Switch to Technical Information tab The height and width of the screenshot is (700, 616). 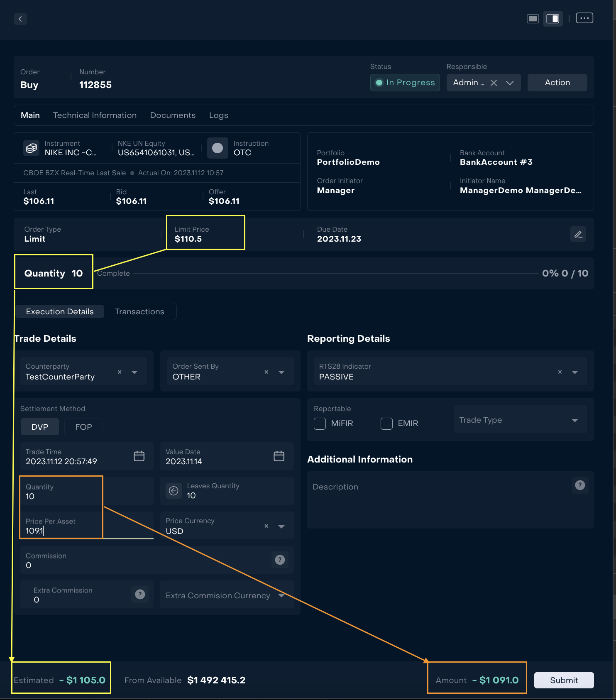(95, 115)
